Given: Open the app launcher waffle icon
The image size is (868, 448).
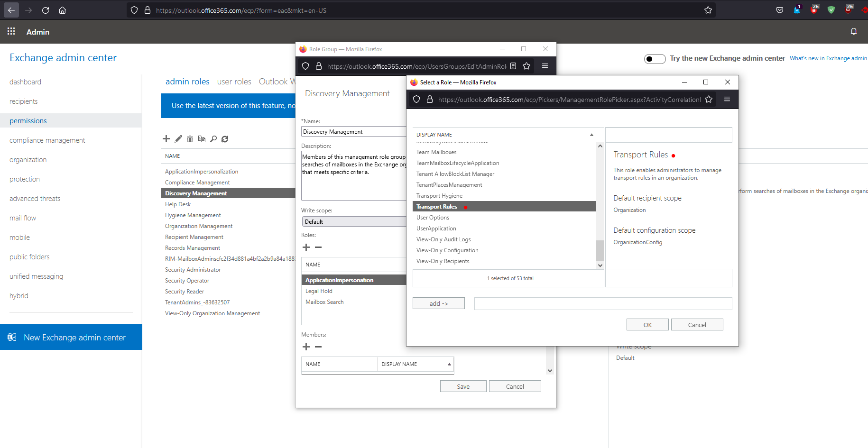Looking at the screenshot, I should (x=11, y=31).
